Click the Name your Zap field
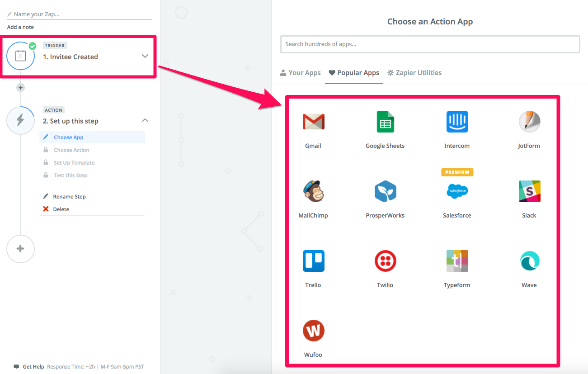588x374 pixels. click(x=80, y=14)
